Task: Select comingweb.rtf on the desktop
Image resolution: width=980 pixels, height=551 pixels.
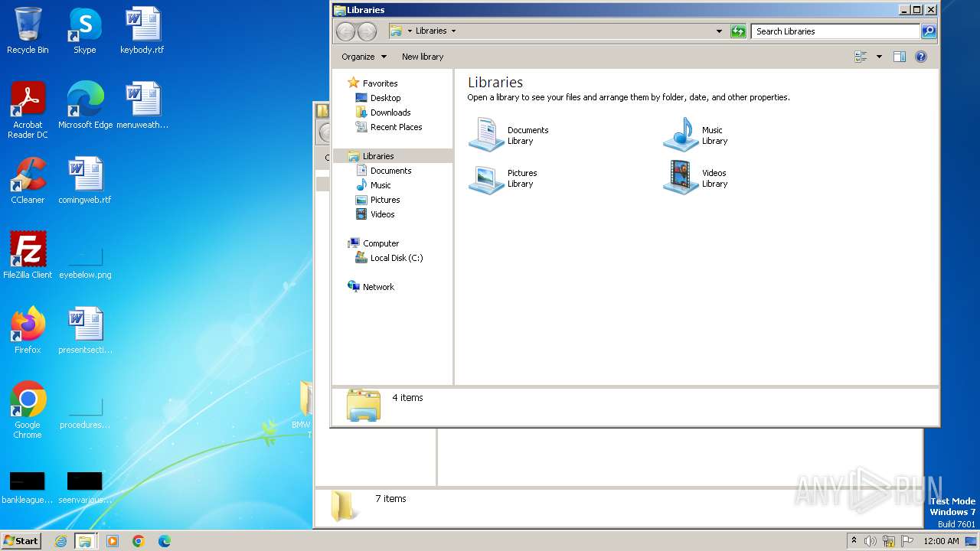Action: pos(85,180)
